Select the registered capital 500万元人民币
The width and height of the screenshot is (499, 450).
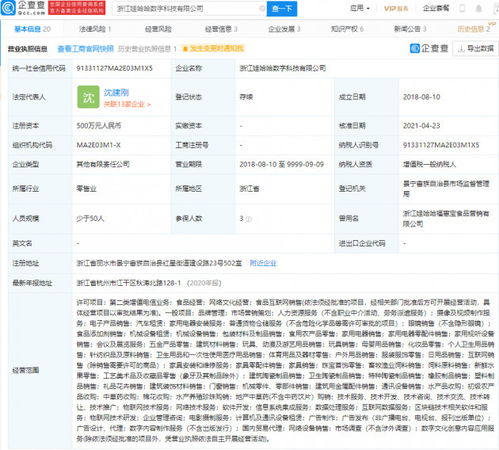(99, 126)
